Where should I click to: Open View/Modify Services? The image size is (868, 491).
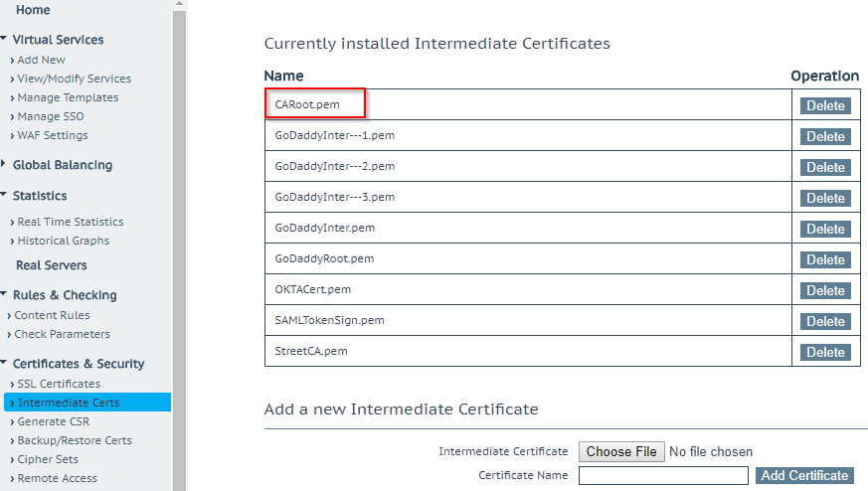(74, 79)
